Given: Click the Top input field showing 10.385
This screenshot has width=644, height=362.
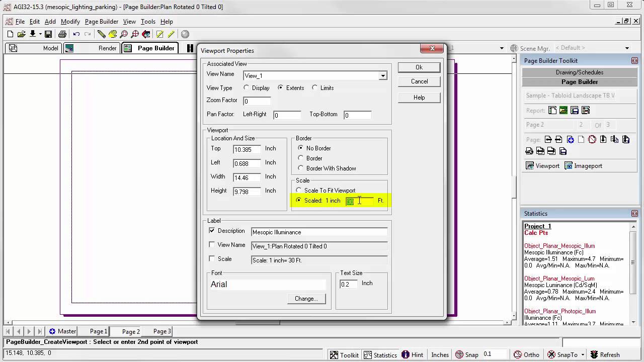Looking at the screenshot, I should tap(247, 149).
